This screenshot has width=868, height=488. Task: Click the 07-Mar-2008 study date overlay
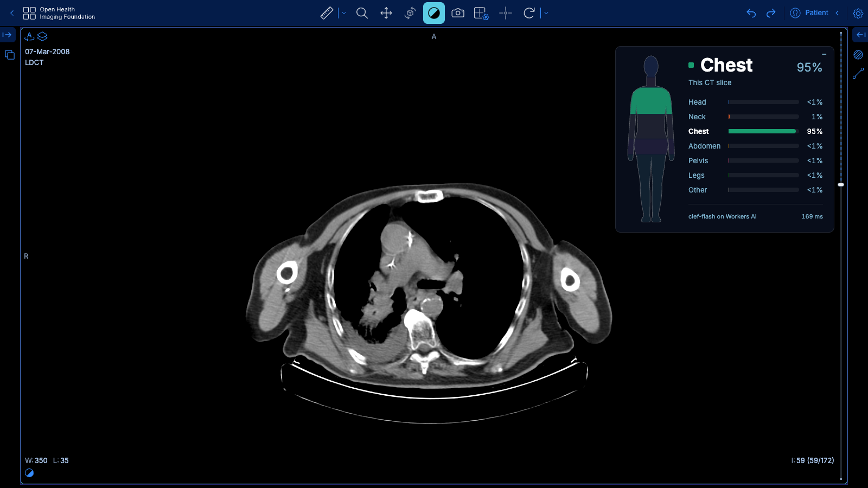click(47, 52)
